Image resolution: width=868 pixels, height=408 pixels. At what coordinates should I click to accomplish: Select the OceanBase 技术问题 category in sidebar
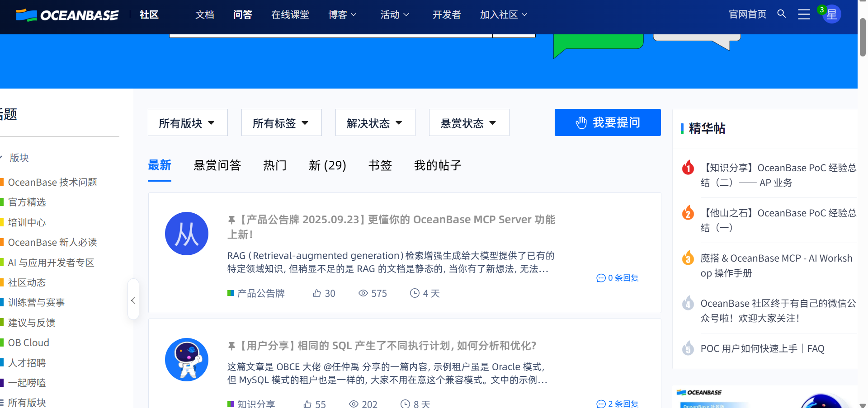click(52, 182)
